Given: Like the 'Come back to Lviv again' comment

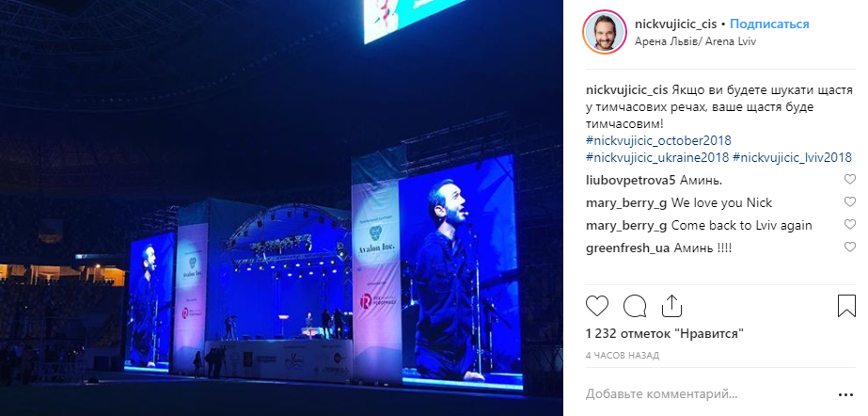Looking at the screenshot, I should (x=850, y=225).
